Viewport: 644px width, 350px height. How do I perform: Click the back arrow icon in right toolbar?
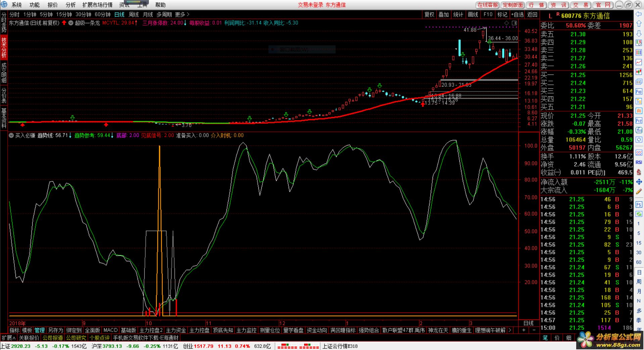[639, 14]
